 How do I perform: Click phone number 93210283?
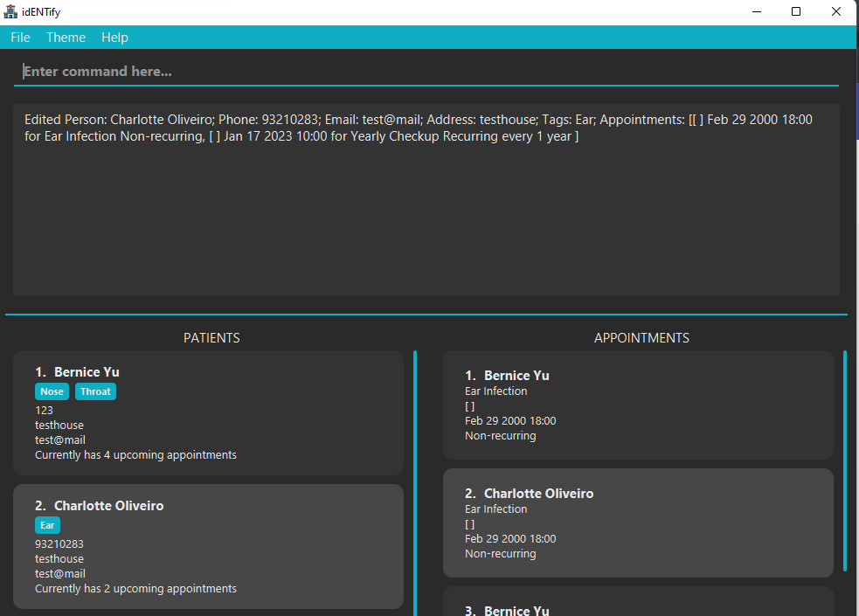59,543
